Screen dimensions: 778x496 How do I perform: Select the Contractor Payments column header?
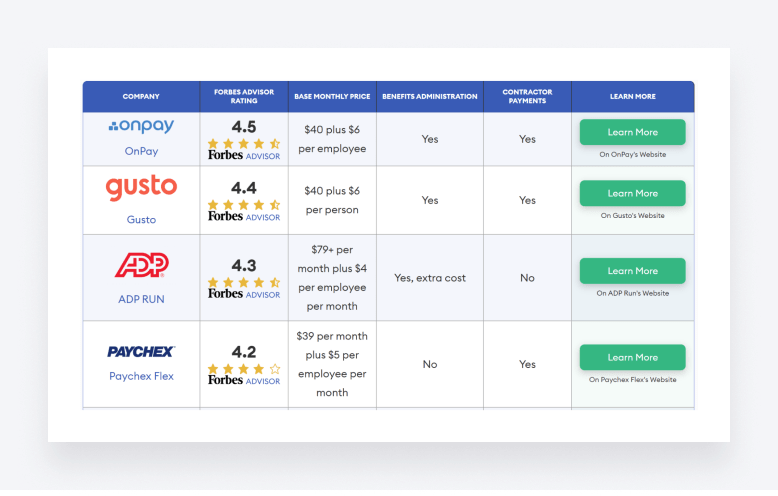click(527, 97)
